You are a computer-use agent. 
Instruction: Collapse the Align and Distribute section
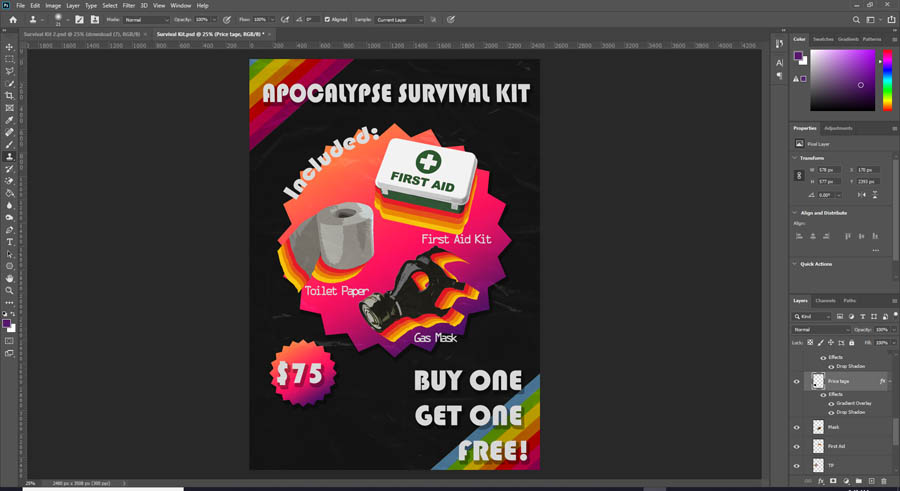[796, 213]
